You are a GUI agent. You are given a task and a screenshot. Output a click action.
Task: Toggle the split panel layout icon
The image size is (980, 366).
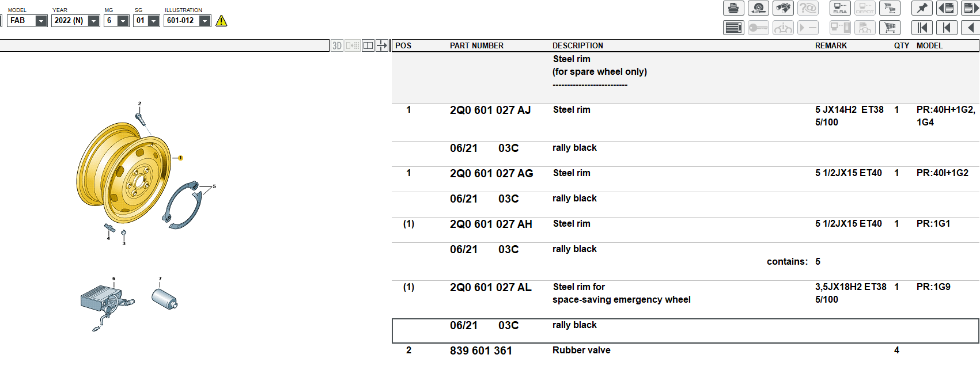[368, 45]
